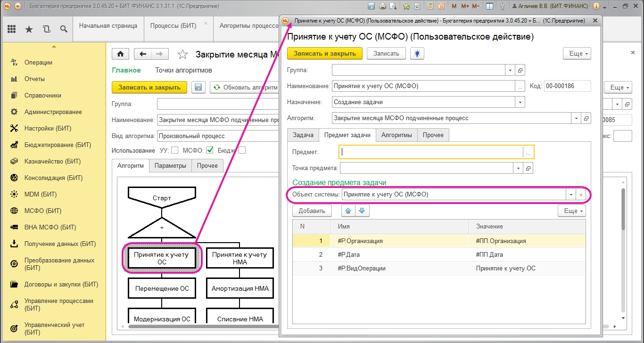Switch to the Алгоритмы tab in the dialog
Viewport: 644px width, 343px height.
coord(396,135)
